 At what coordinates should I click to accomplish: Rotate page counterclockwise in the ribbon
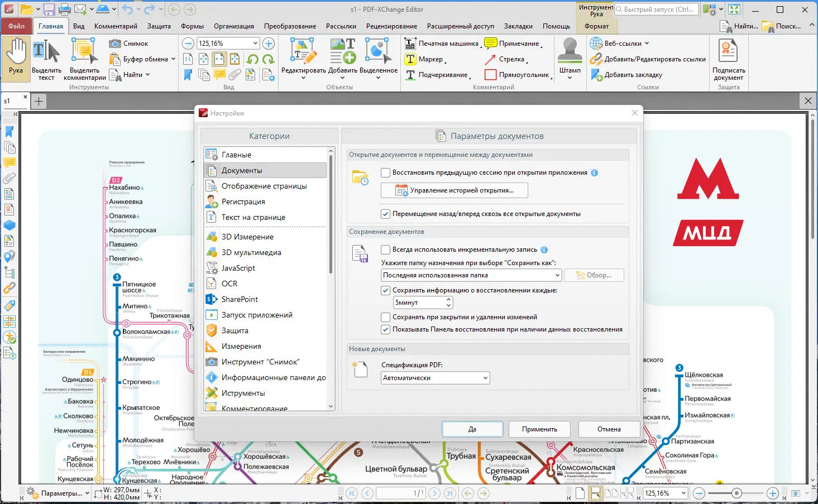pyautogui.click(x=253, y=59)
